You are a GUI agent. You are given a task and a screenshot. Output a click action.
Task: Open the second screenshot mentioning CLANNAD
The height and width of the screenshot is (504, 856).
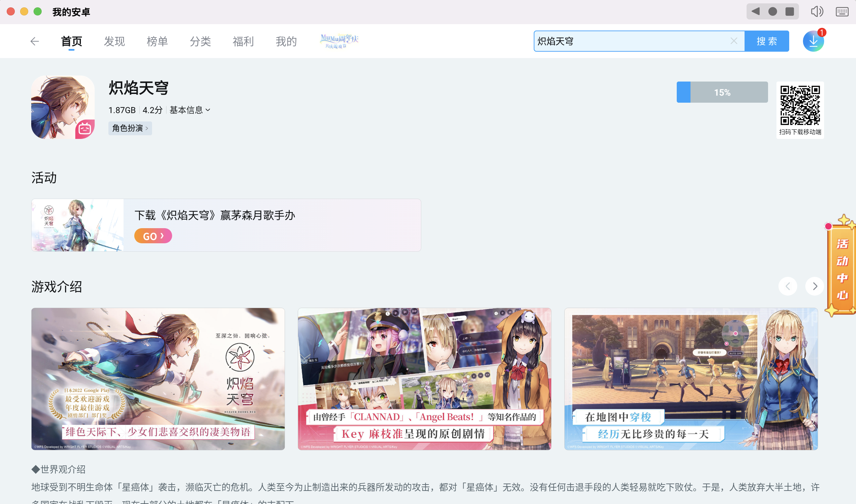pos(425,379)
